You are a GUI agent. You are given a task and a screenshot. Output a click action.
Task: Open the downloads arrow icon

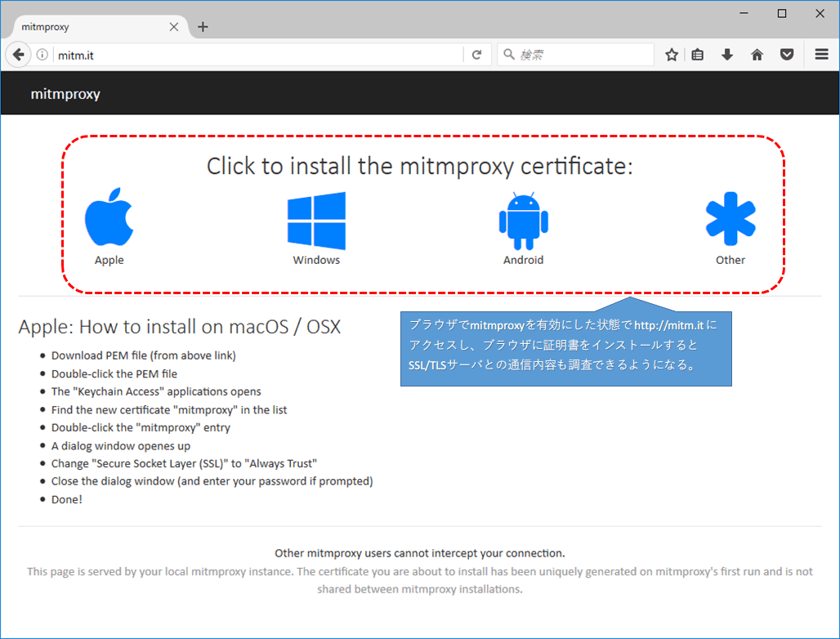click(x=727, y=55)
